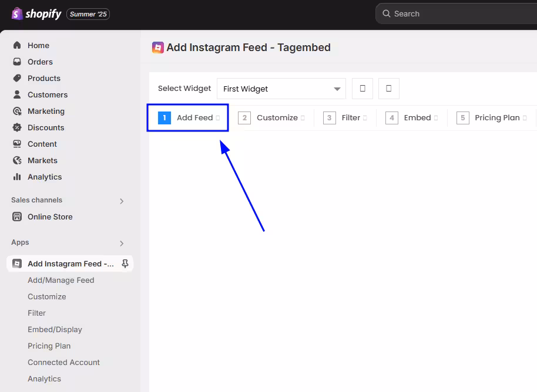
Task: Click the step 4 number badge
Action: pyautogui.click(x=391, y=118)
